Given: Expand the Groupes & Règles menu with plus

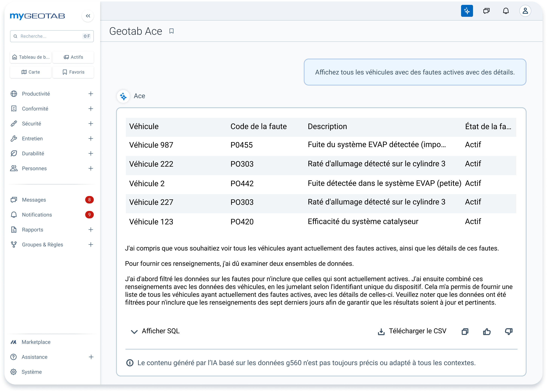Looking at the screenshot, I should 91,245.
